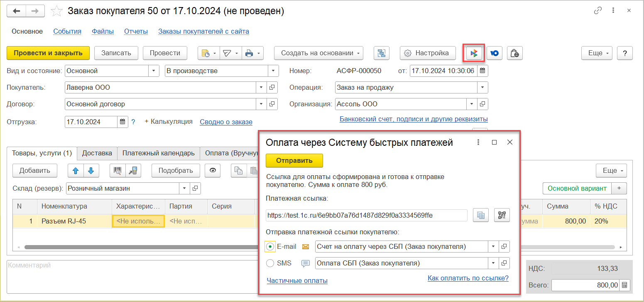Open the barcode scanner search icon
This screenshot has width=644, height=302.
[118, 170]
